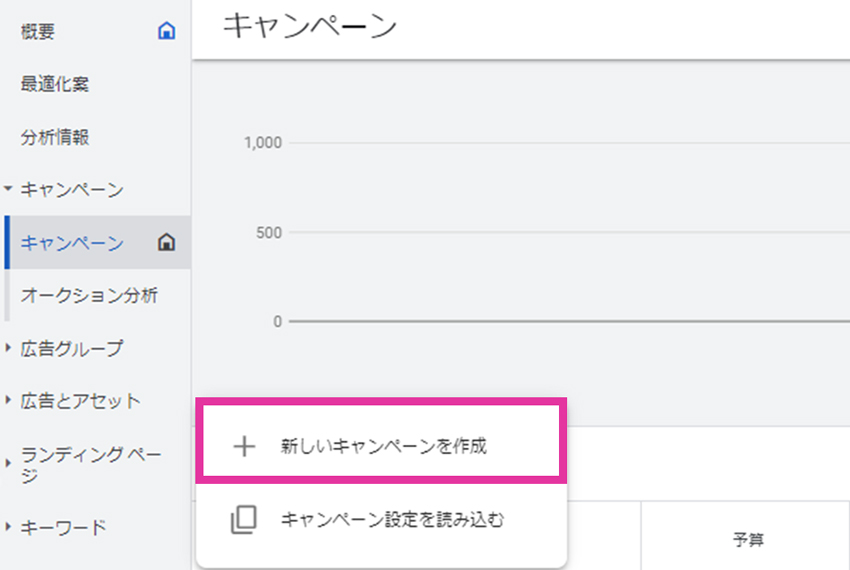Click the copy icon for campaign settings import
This screenshot has width=850, height=570.
(244, 520)
